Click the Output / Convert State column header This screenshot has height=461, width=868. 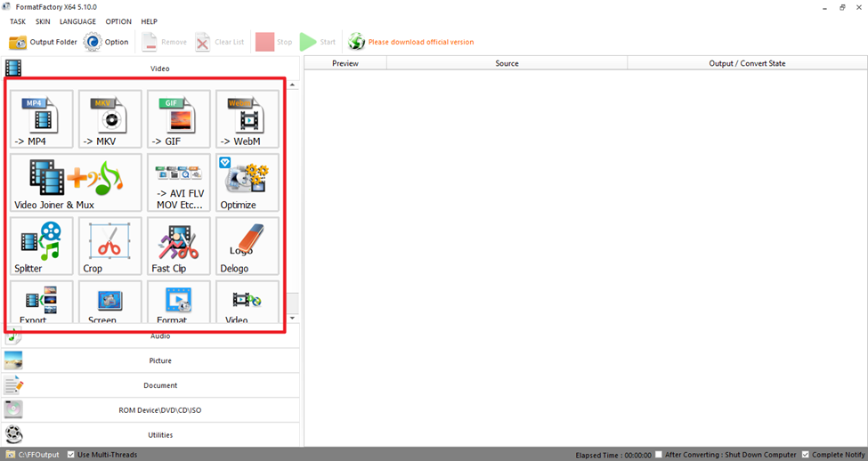[747, 63]
